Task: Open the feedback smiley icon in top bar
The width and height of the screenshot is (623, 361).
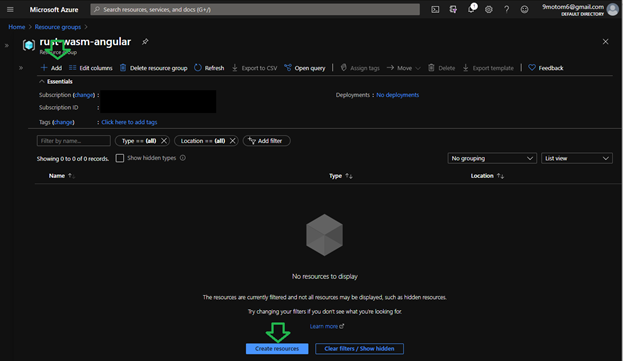Action: coord(524,10)
